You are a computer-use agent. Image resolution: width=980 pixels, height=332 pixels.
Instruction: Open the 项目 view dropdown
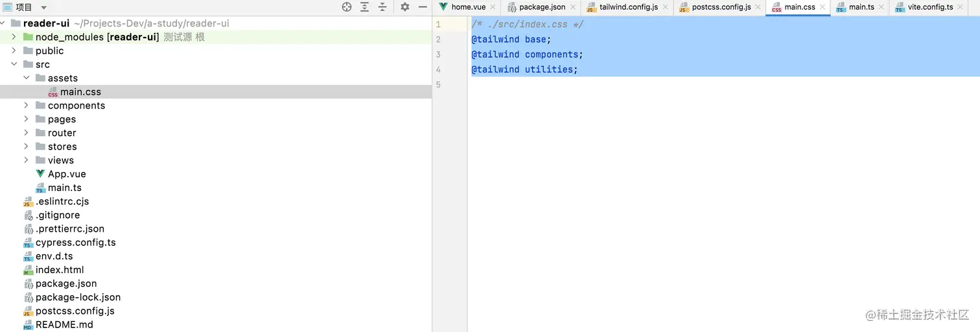[44, 8]
